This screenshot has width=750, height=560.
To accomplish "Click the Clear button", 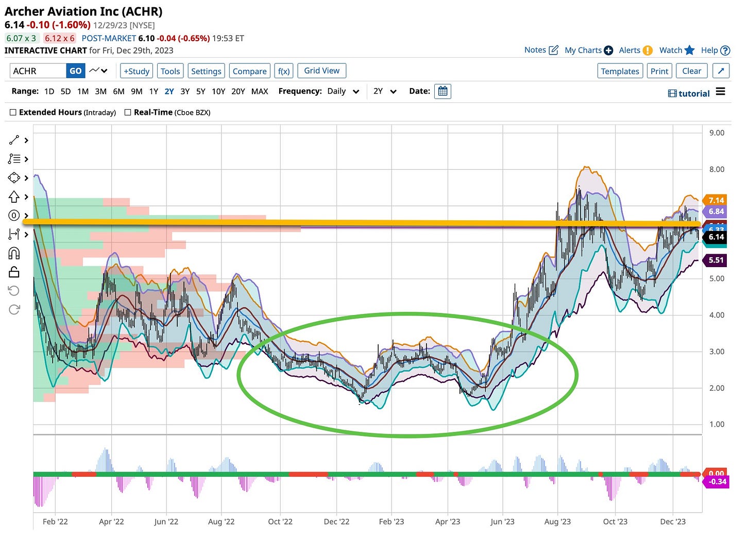I will coord(692,71).
